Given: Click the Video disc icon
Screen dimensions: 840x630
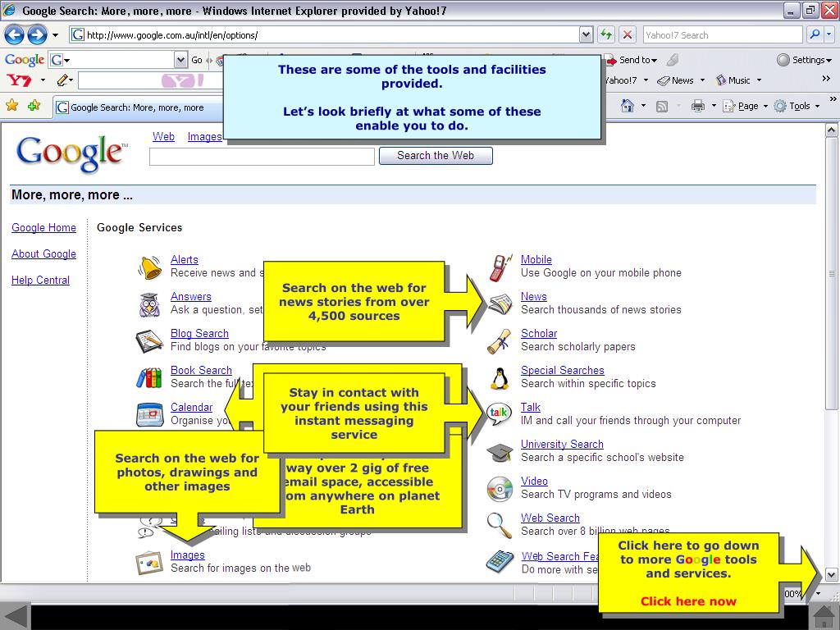Looking at the screenshot, I should pos(500,489).
